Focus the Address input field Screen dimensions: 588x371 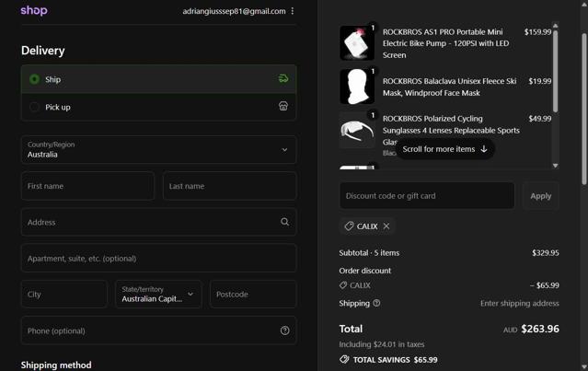point(158,222)
